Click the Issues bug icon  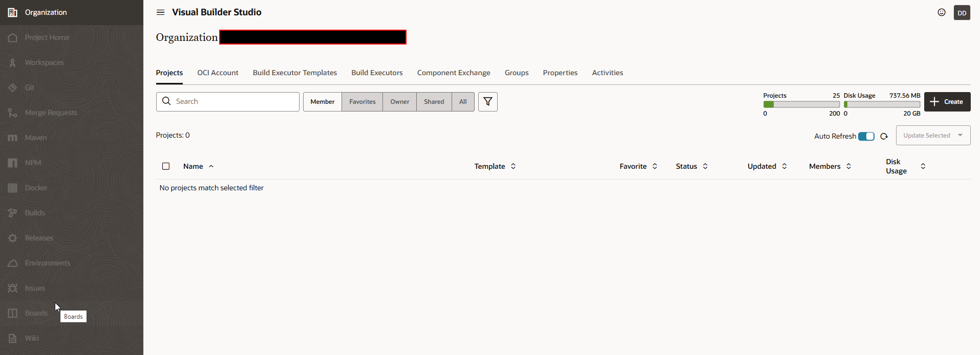point(13,288)
